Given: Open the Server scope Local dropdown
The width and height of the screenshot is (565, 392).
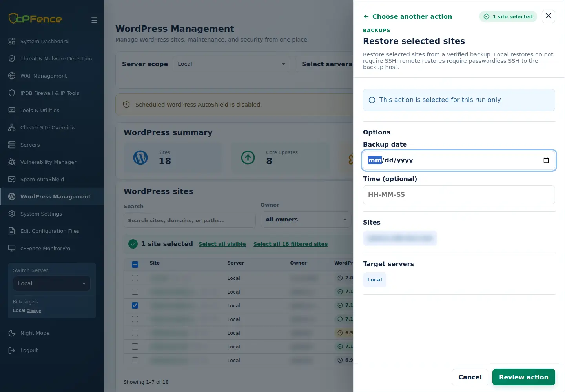Looking at the screenshot, I should pos(231,64).
